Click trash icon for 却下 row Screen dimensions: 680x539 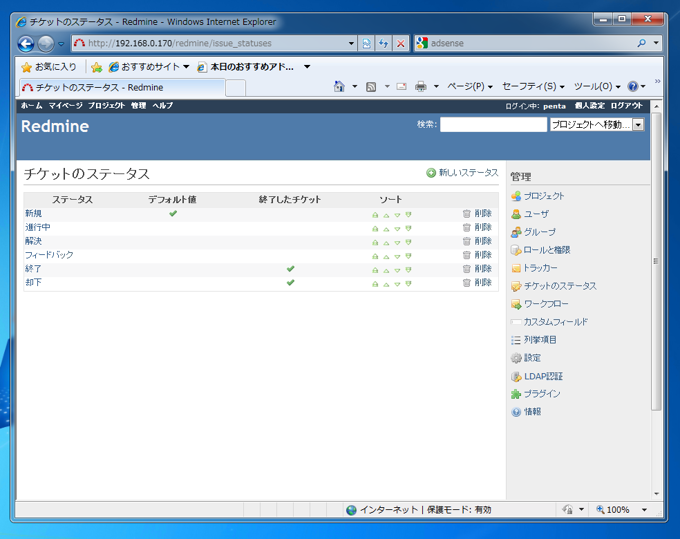click(467, 283)
